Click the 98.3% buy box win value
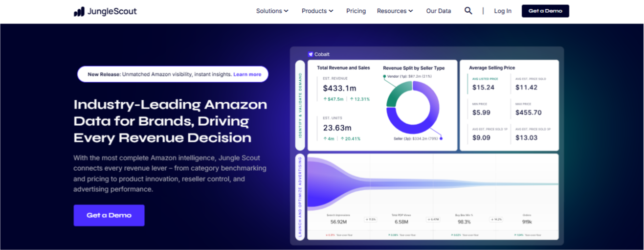 (464, 222)
